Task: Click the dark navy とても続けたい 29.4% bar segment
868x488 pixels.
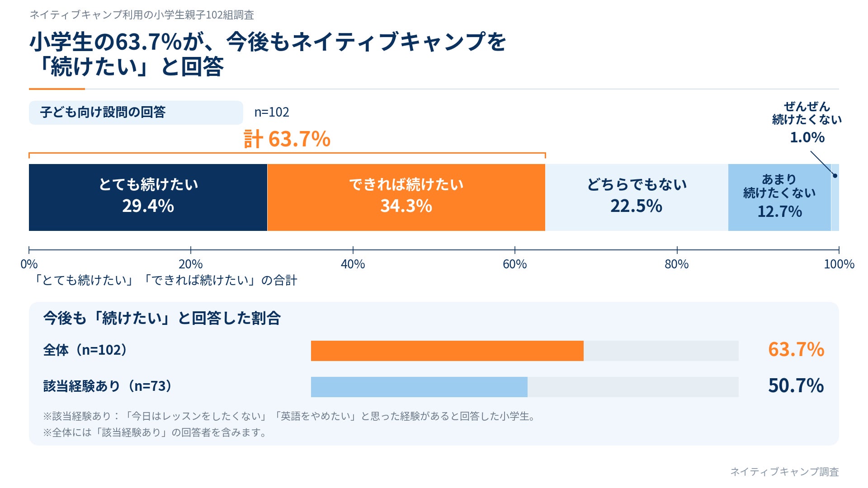Action: [148, 197]
